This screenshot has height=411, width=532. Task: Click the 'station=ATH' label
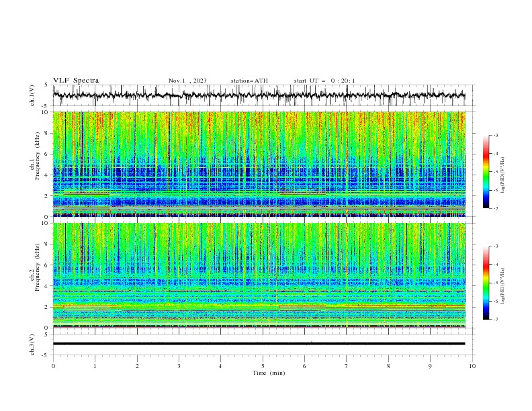coord(249,81)
